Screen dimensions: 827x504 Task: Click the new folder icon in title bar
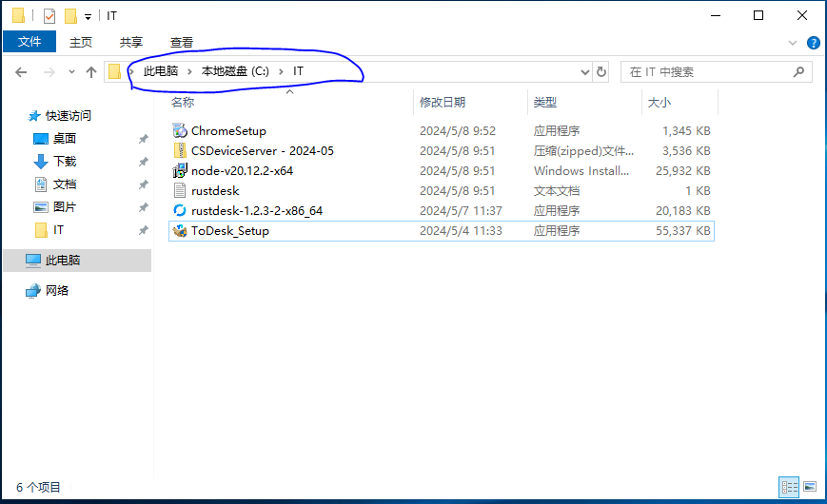(70, 16)
